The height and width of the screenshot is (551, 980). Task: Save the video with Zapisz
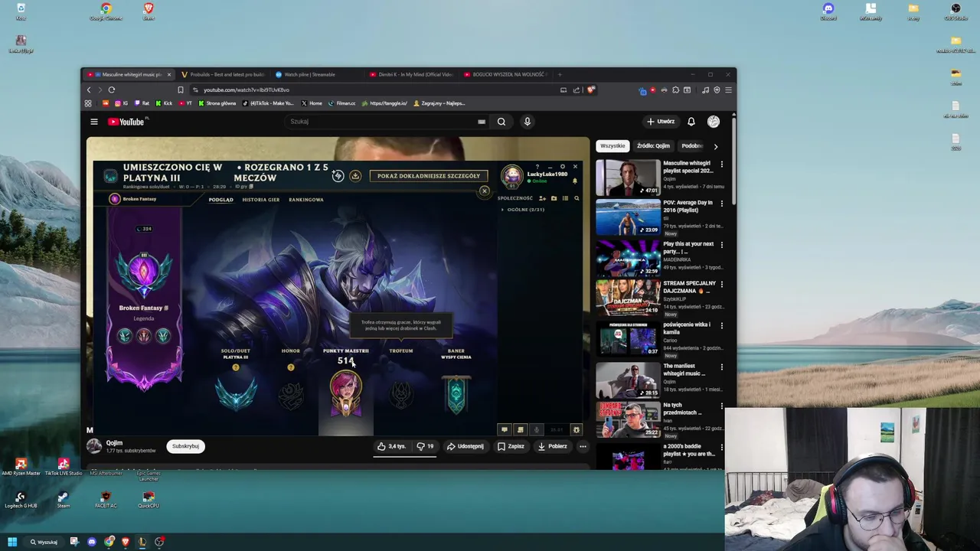[x=511, y=446]
